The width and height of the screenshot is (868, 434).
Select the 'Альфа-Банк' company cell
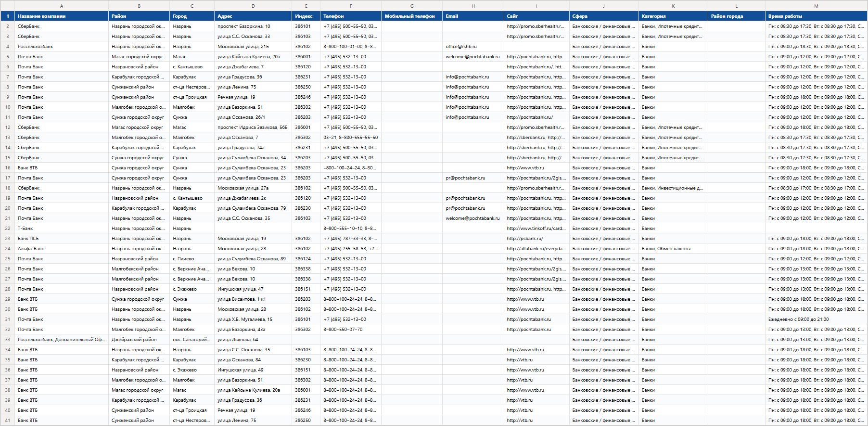pos(62,249)
